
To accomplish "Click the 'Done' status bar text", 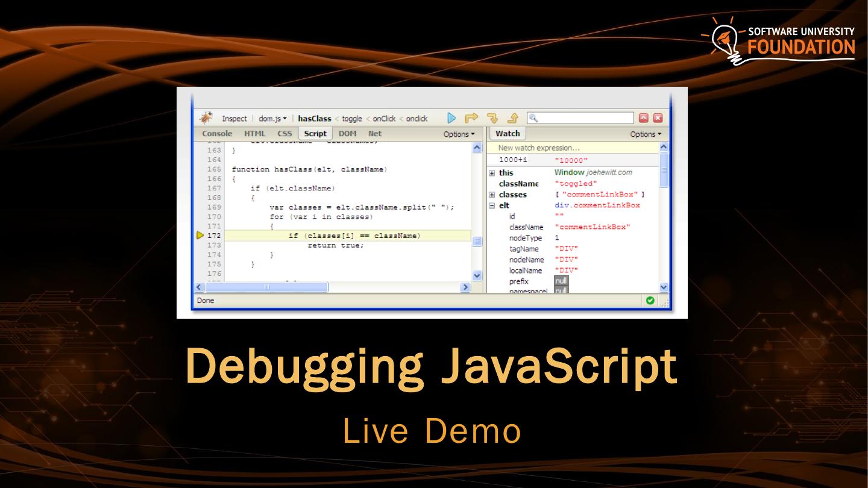I will click(206, 301).
